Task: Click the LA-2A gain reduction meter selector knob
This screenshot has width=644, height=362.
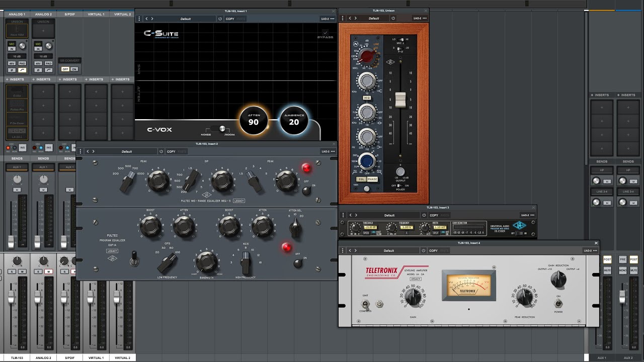Action: (x=558, y=280)
